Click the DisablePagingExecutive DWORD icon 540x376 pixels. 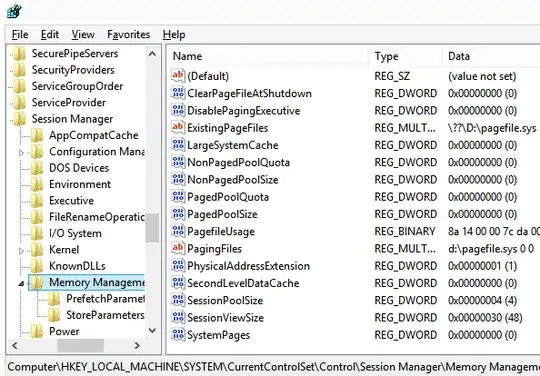178,110
